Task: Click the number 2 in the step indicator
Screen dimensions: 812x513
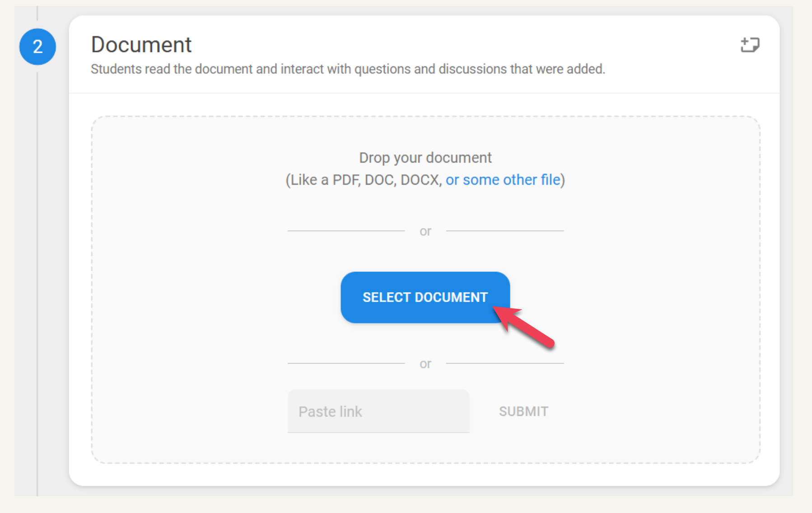Action: (37, 47)
